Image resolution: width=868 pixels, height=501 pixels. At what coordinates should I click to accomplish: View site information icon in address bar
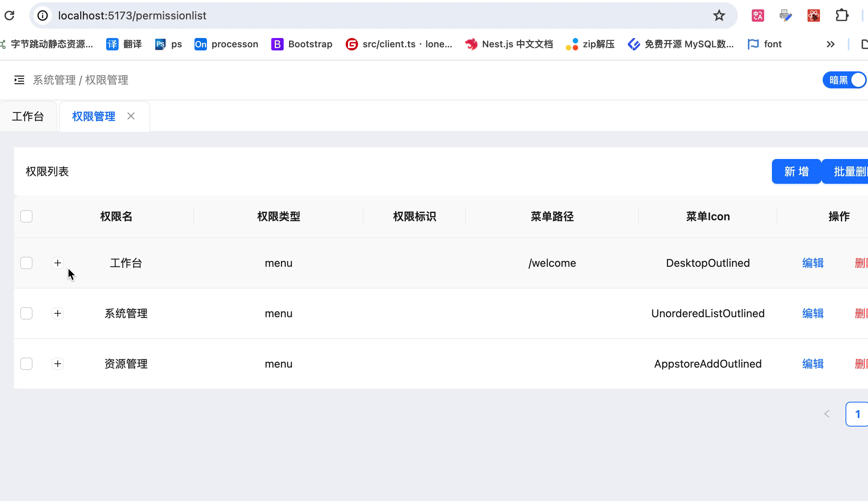click(43, 16)
